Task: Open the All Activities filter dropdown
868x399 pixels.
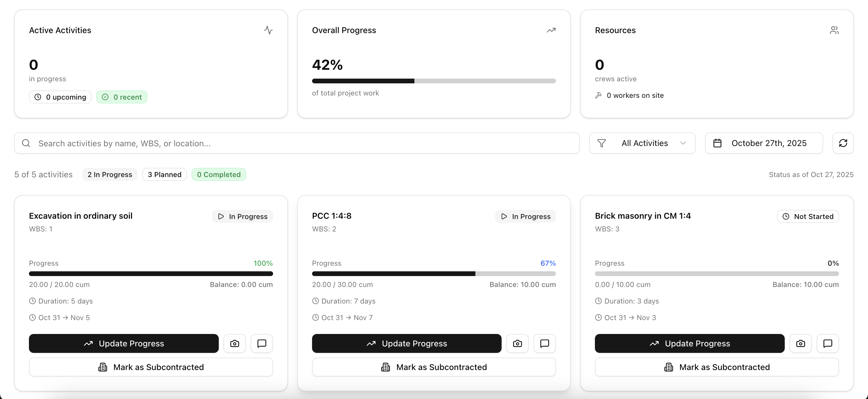Action: point(642,143)
